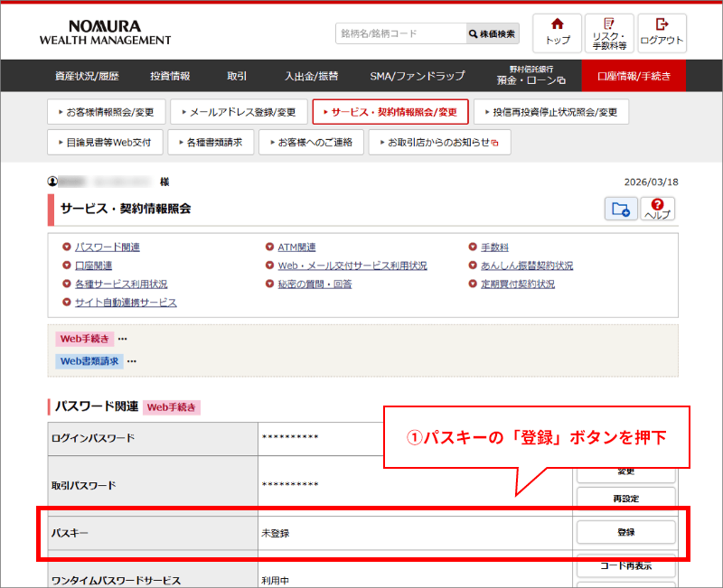Viewport: 723px width, 588px height.
Task: Click the 銘柄名/銘柄コード search field
Action: click(398, 33)
